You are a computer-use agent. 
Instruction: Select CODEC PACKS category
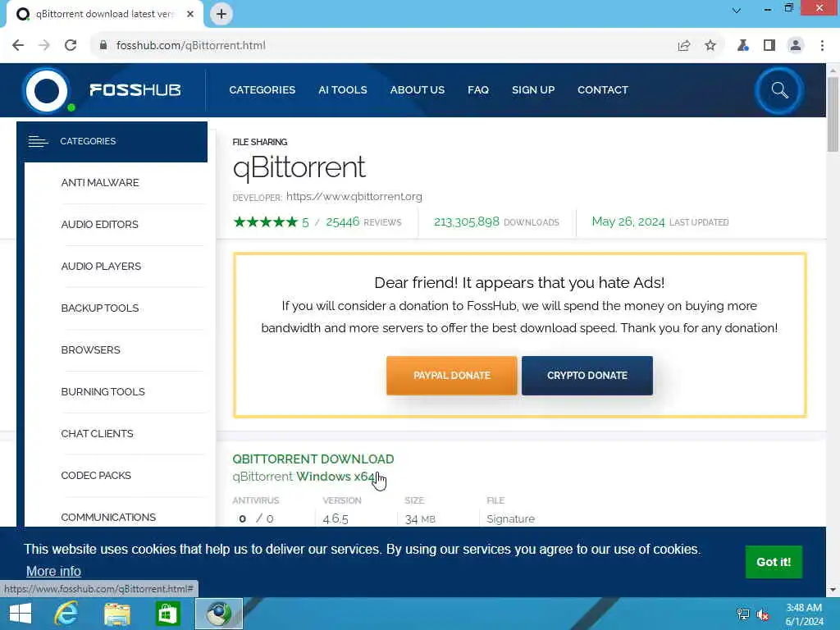(x=96, y=475)
